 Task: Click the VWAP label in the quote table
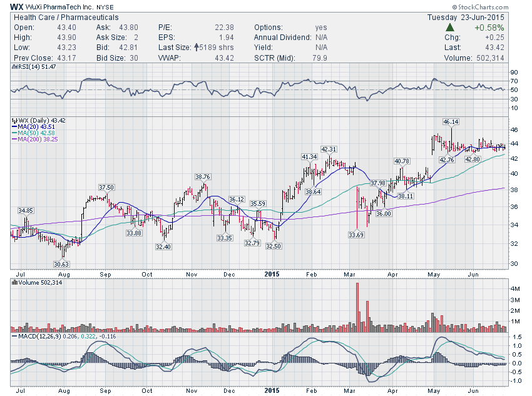(170, 58)
